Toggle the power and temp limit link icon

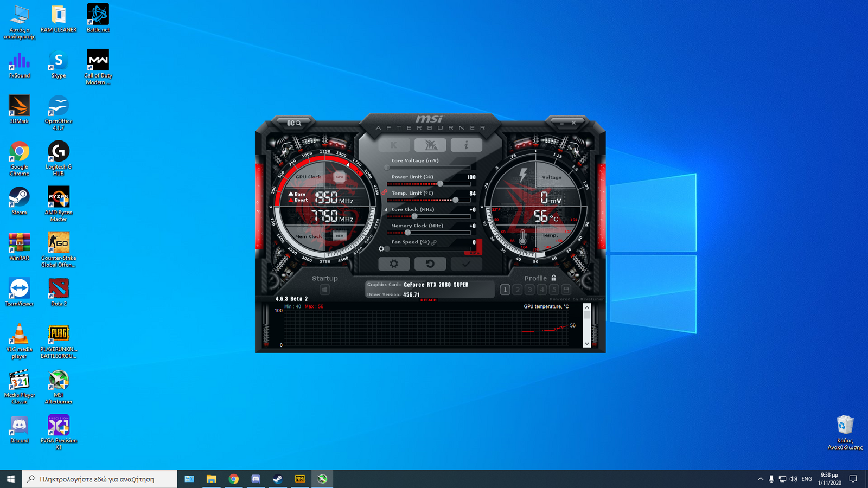point(384,192)
